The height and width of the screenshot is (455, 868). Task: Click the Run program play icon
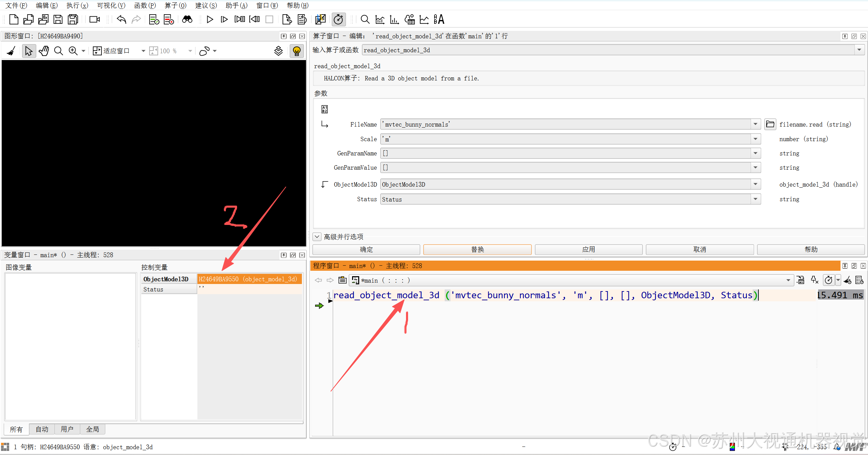tap(210, 19)
